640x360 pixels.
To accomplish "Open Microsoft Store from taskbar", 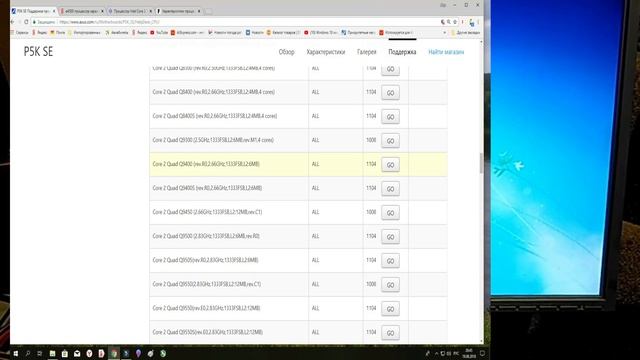I will (64, 353).
